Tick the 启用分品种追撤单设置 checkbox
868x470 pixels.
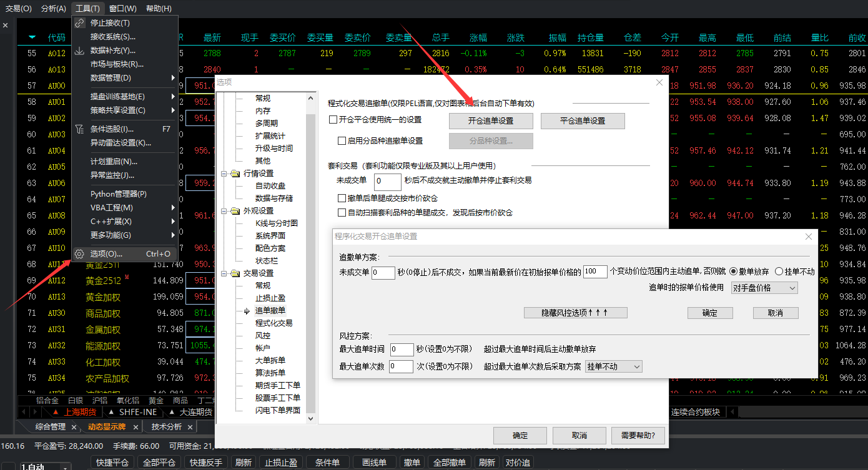(342, 141)
